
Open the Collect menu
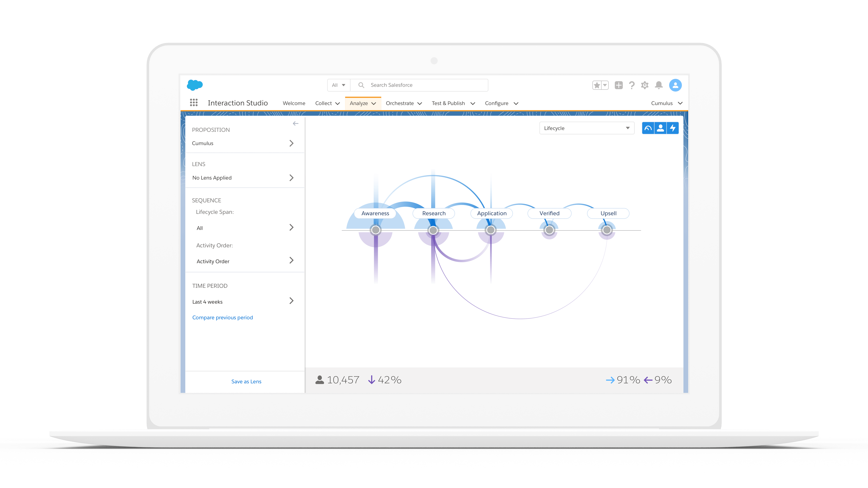(x=328, y=103)
